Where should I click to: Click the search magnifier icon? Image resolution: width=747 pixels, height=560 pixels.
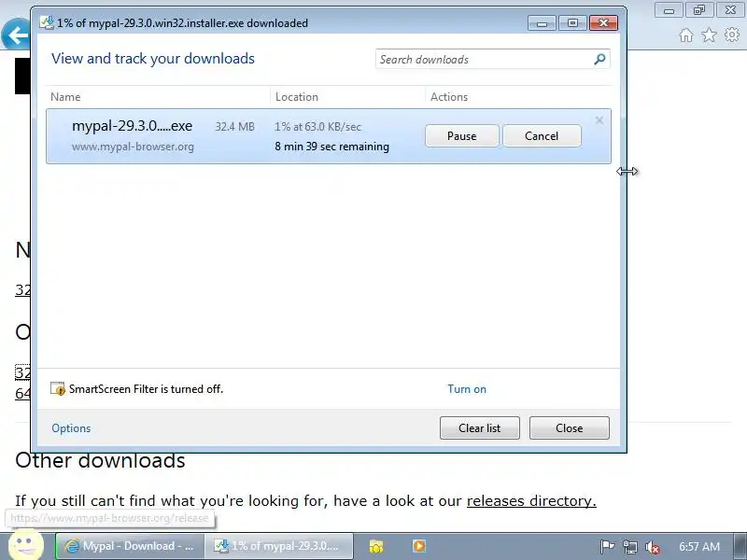pos(599,59)
